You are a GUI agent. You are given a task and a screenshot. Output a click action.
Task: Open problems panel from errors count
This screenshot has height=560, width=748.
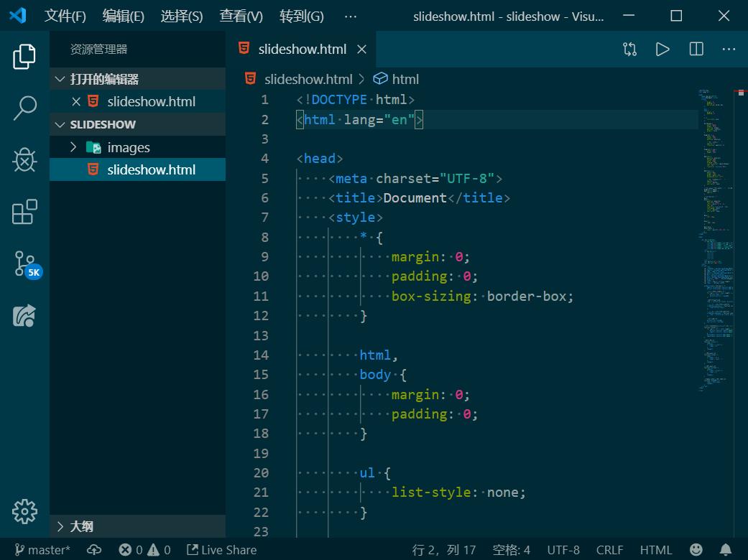coord(144,550)
